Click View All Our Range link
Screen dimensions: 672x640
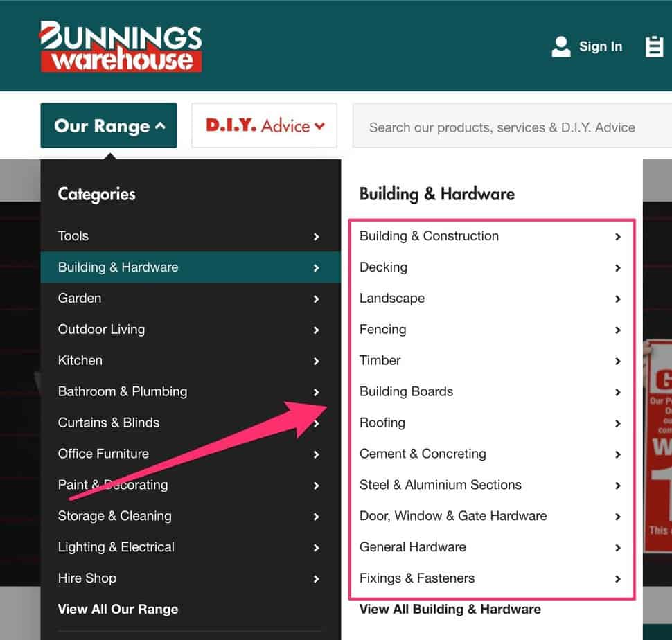pos(117,610)
